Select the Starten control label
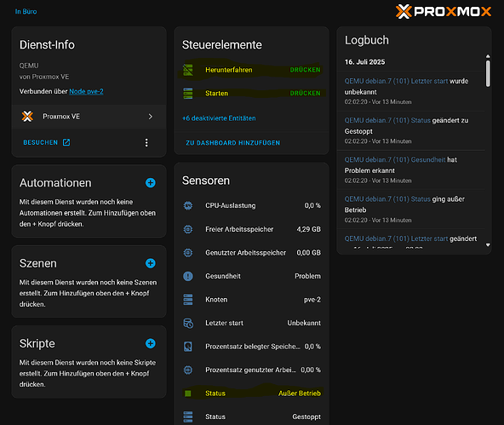Screen dimensions: 504x425 [216, 93]
